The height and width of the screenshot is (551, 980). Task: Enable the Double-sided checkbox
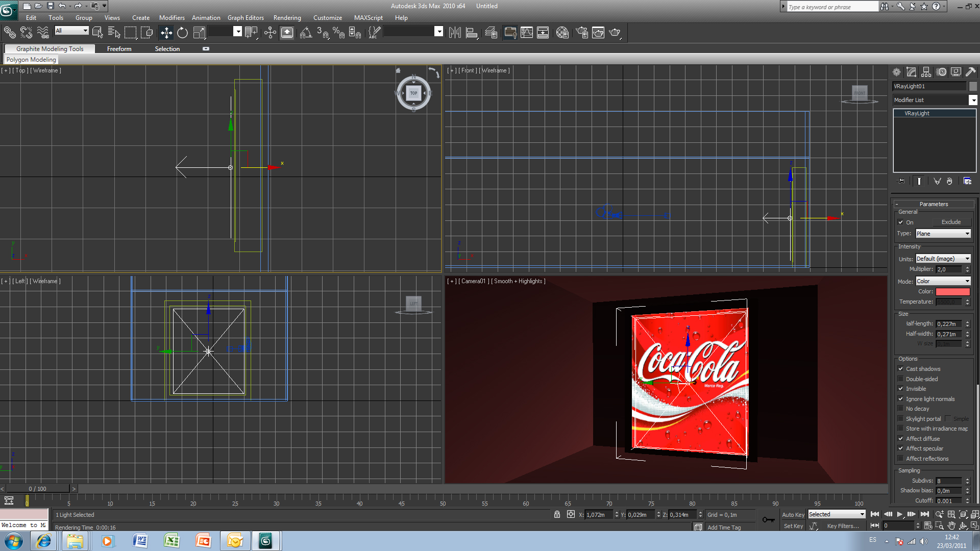[x=901, y=379]
